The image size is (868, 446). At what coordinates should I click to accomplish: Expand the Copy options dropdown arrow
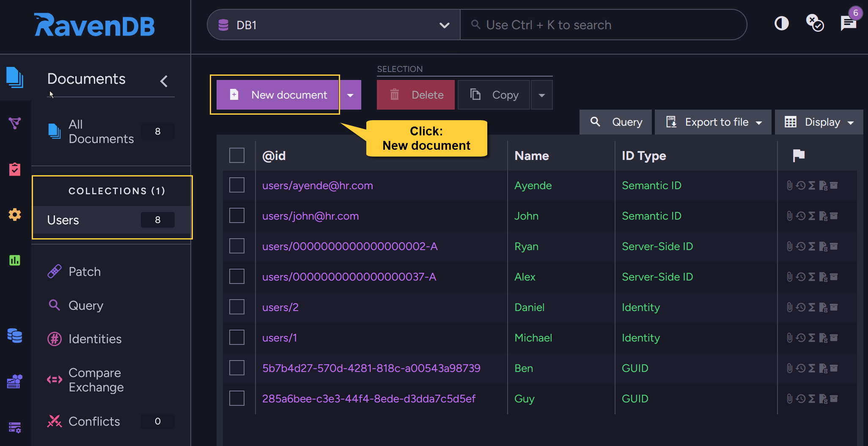click(x=542, y=95)
